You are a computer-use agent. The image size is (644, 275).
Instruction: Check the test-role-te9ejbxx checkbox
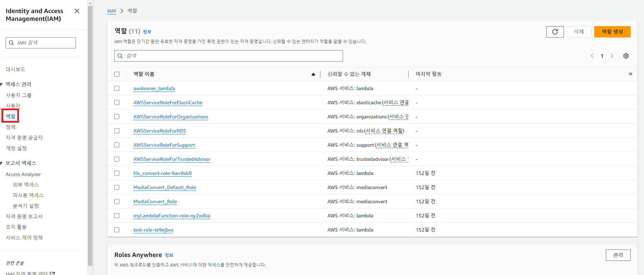[x=117, y=230]
